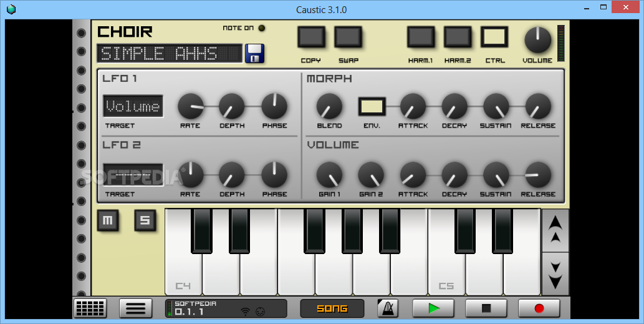Click the LFO 2 RATE knob
This screenshot has height=324, width=644.
[191, 174]
